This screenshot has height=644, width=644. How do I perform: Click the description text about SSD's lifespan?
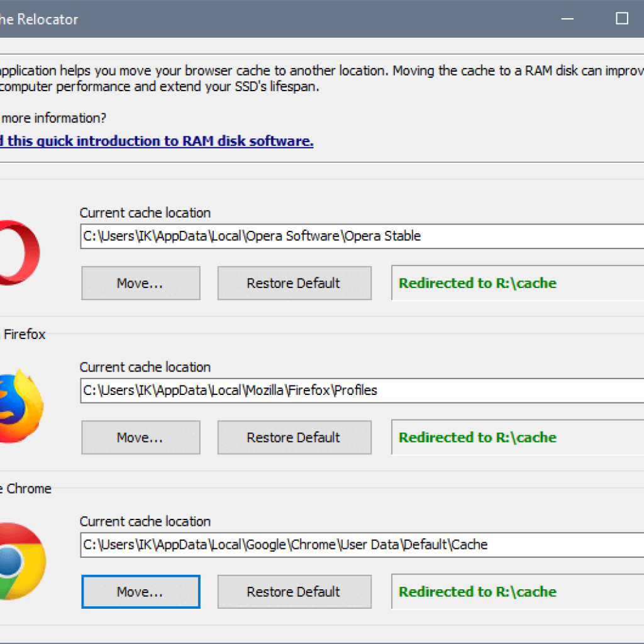(159, 87)
